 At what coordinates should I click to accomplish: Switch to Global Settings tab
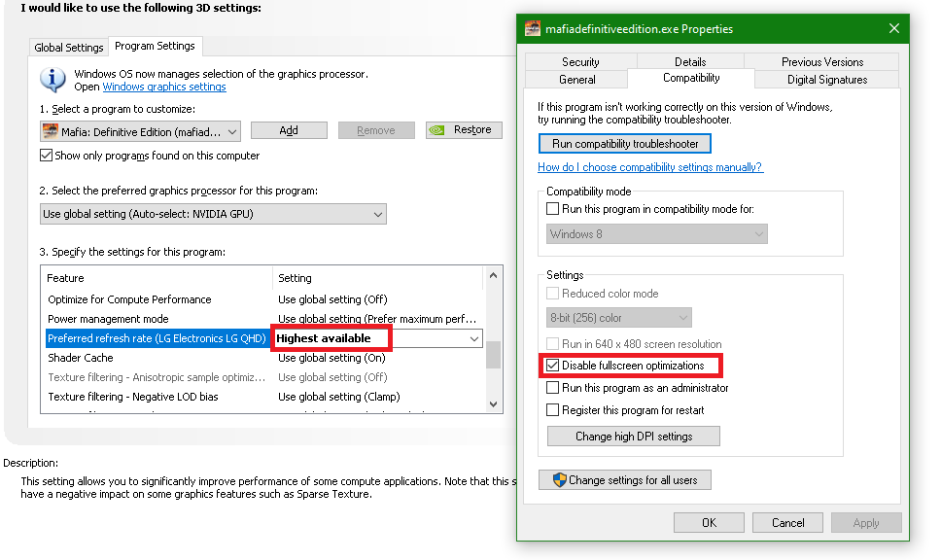click(68, 48)
